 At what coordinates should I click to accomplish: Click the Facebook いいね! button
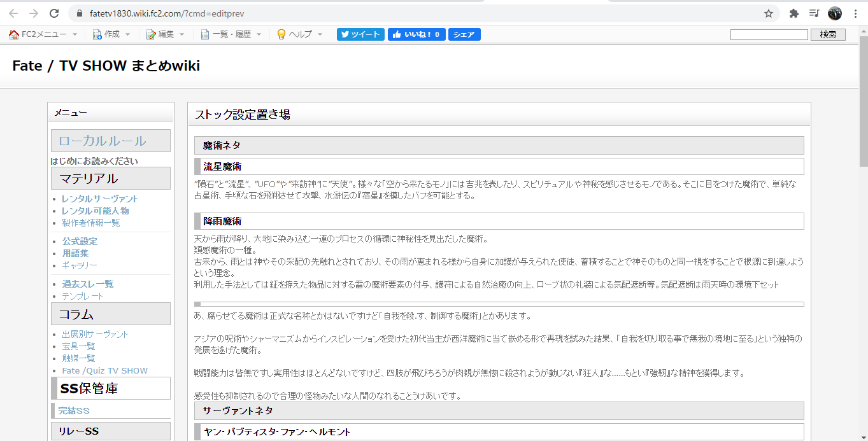coord(416,34)
